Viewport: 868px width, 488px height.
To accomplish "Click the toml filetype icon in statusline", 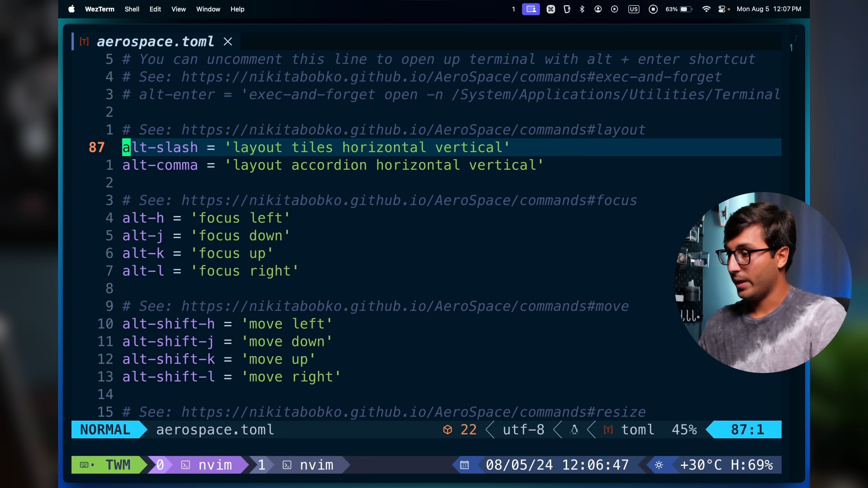I will click(x=608, y=430).
